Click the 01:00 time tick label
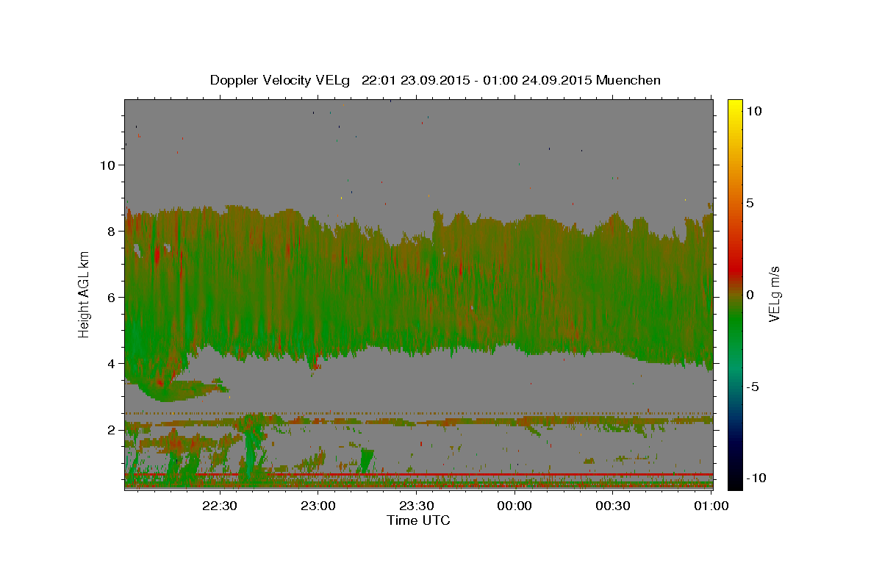 coord(711,506)
